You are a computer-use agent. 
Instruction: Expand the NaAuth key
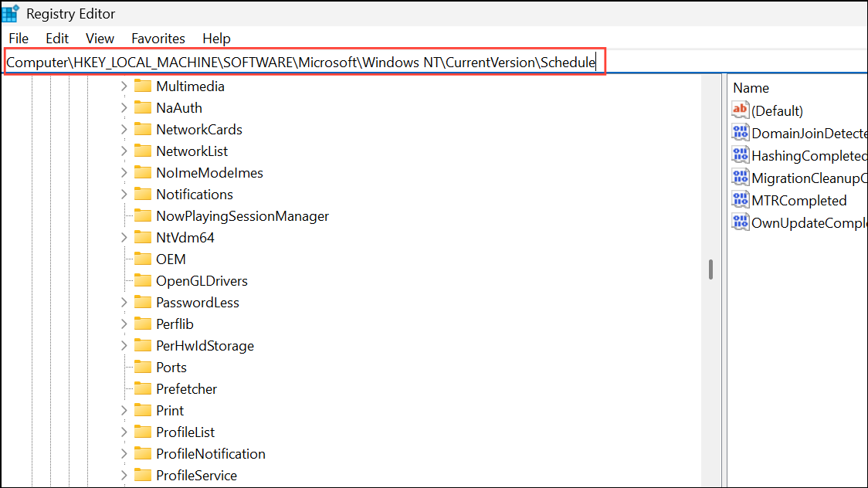pyautogui.click(x=124, y=108)
